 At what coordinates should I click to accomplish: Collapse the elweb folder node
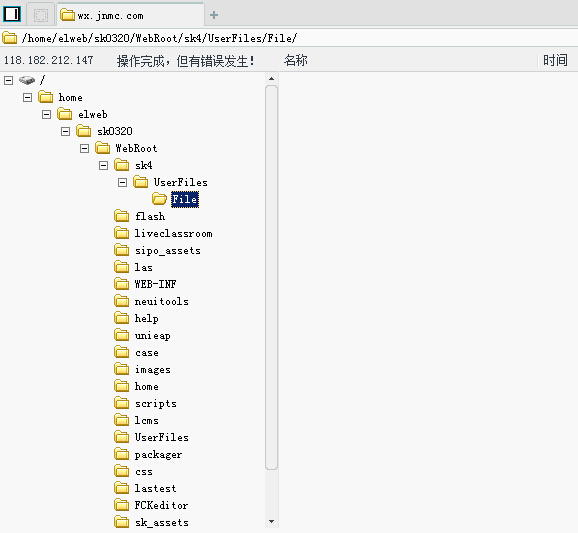[46, 114]
